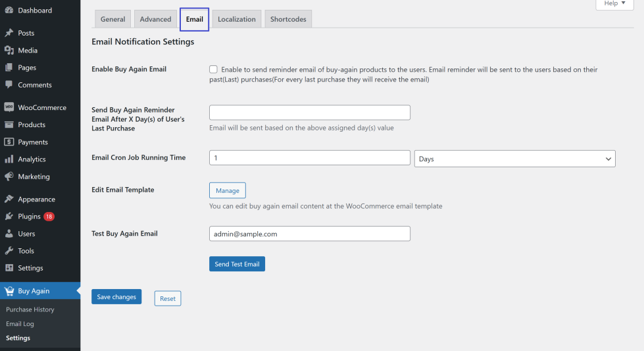Click the reminder days input field

309,113
